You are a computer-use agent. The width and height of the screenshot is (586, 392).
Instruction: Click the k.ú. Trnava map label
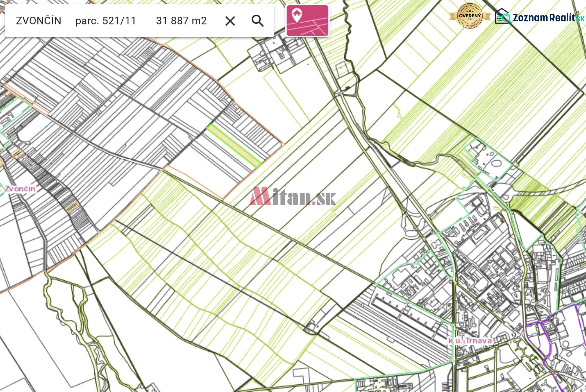pyautogui.click(x=470, y=340)
